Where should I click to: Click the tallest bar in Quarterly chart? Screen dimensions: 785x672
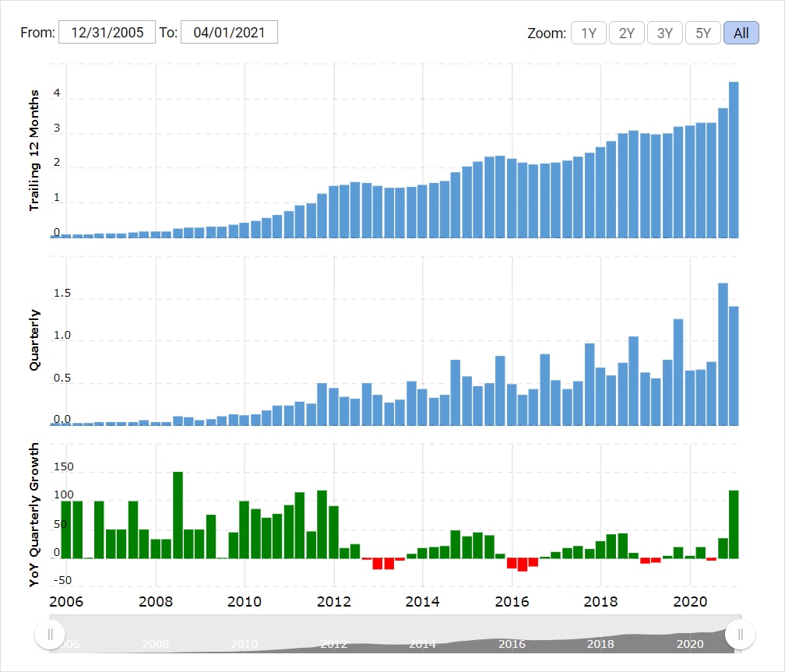[723, 354]
